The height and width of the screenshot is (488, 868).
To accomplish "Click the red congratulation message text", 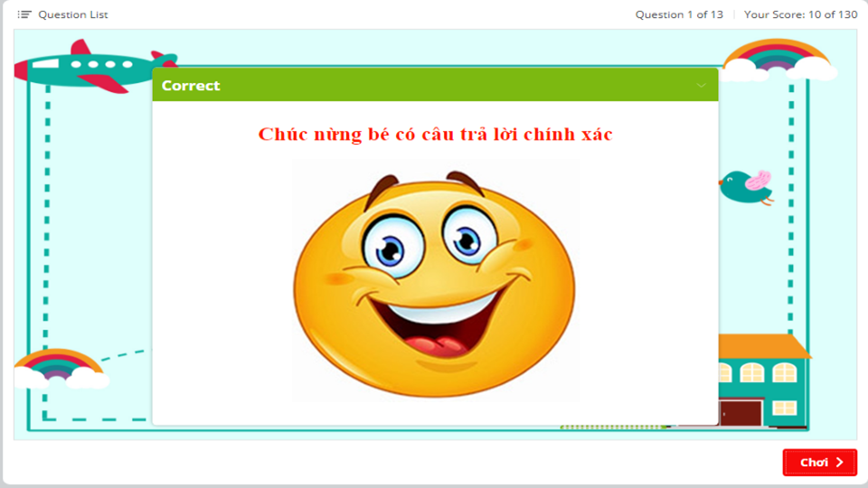I will click(435, 134).
